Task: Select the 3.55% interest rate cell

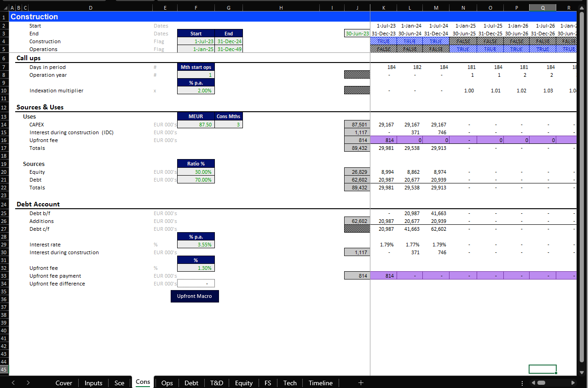Action: click(196, 245)
